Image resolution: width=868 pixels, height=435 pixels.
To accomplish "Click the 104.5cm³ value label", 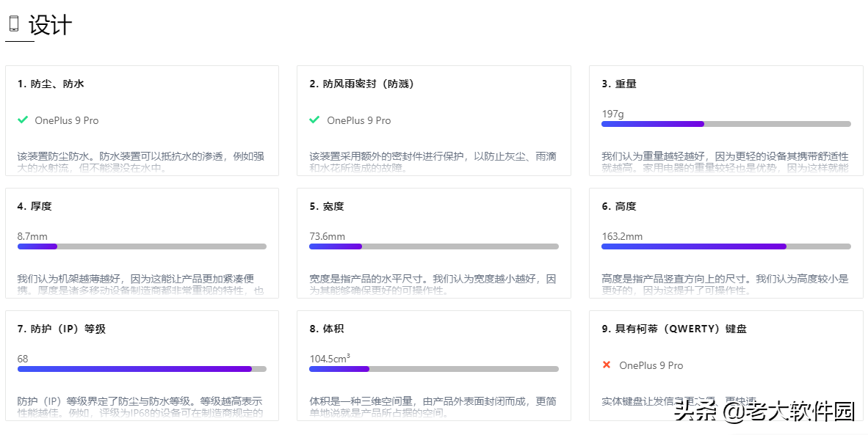I will (x=330, y=359).
